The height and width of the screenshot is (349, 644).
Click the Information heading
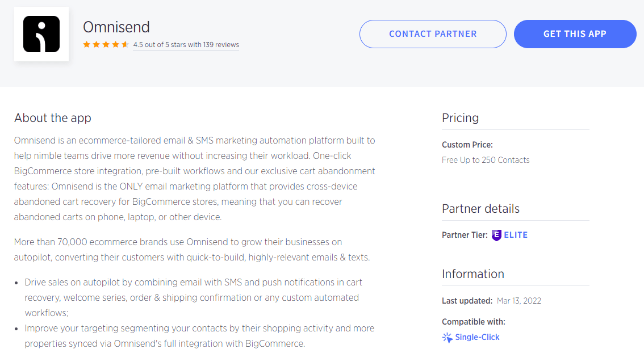(x=472, y=274)
